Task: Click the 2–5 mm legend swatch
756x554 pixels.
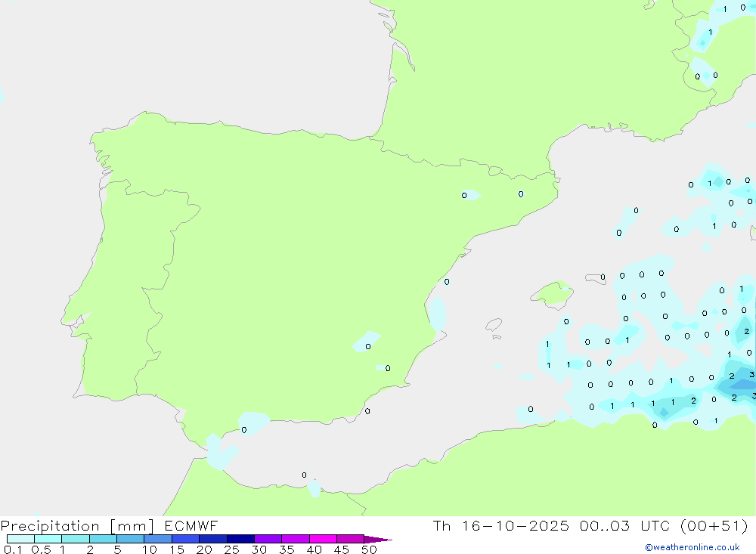Action: [103, 539]
